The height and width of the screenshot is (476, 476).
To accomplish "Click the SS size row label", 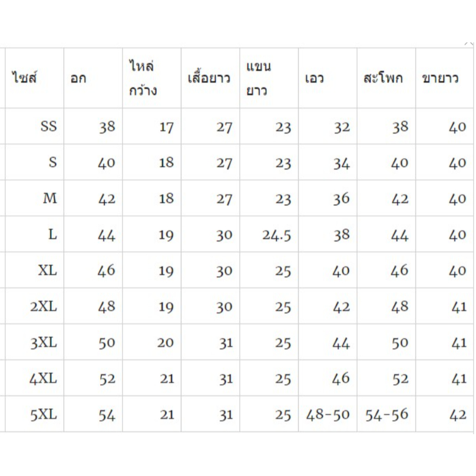I will pyautogui.click(x=49, y=126).
